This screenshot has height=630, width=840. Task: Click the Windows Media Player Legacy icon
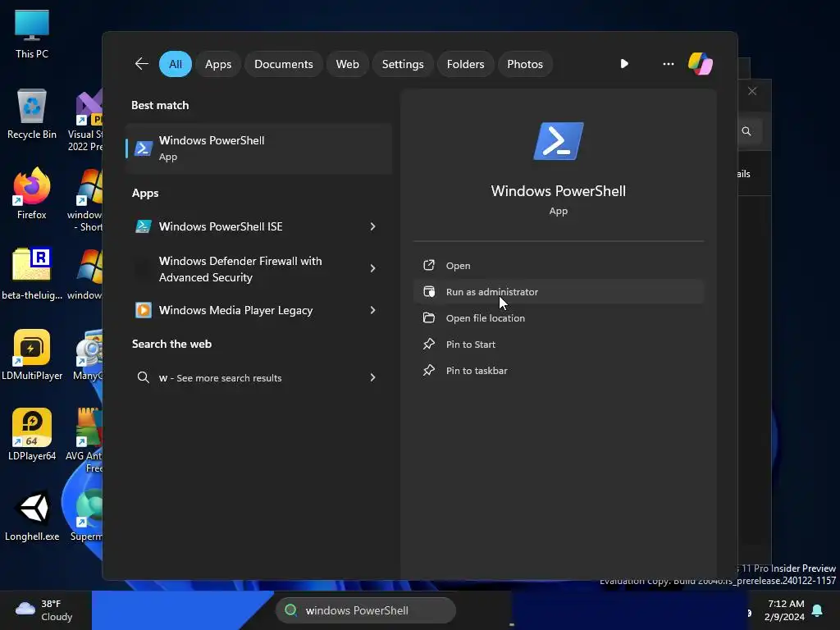click(143, 310)
